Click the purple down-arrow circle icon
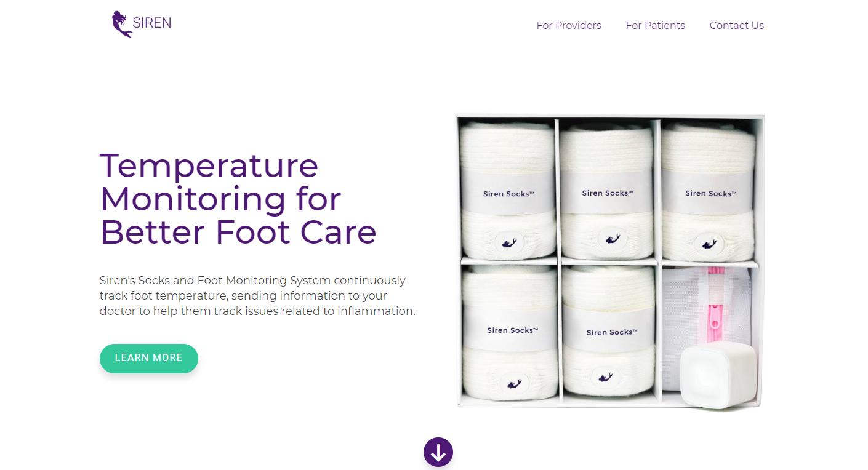This screenshot has height=470, width=868. tap(438, 453)
